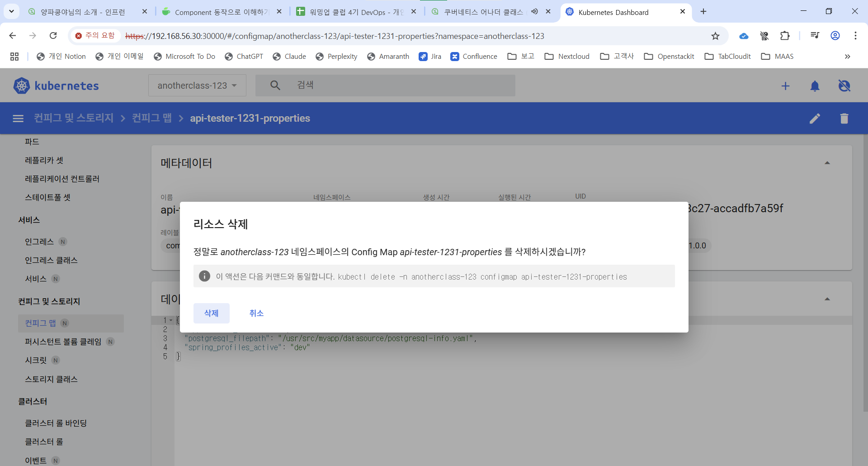Click the 주의 요함 security warning chip
The image size is (868, 466).
[x=96, y=35]
